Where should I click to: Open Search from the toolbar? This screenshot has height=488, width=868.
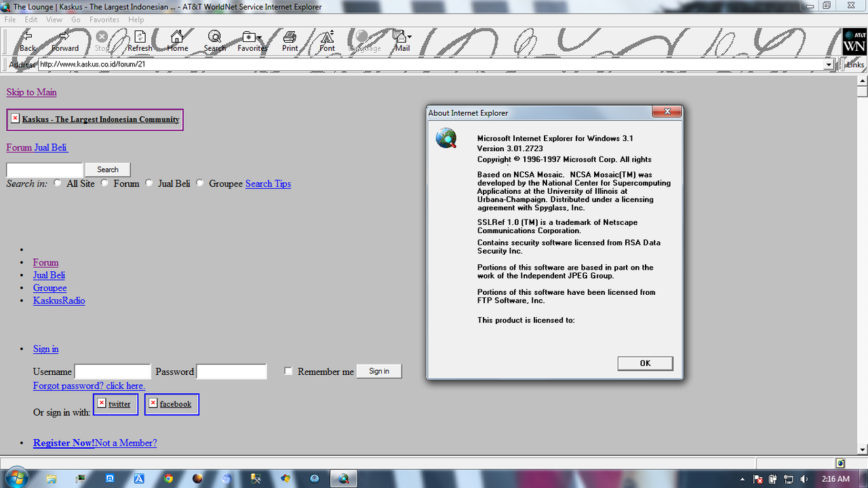pyautogui.click(x=214, y=41)
